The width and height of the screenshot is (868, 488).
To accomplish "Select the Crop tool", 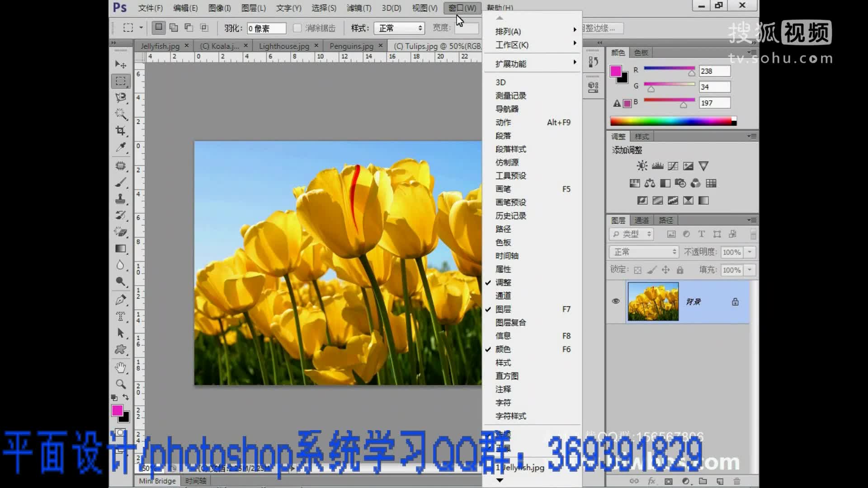I will [x=120, y=131].
